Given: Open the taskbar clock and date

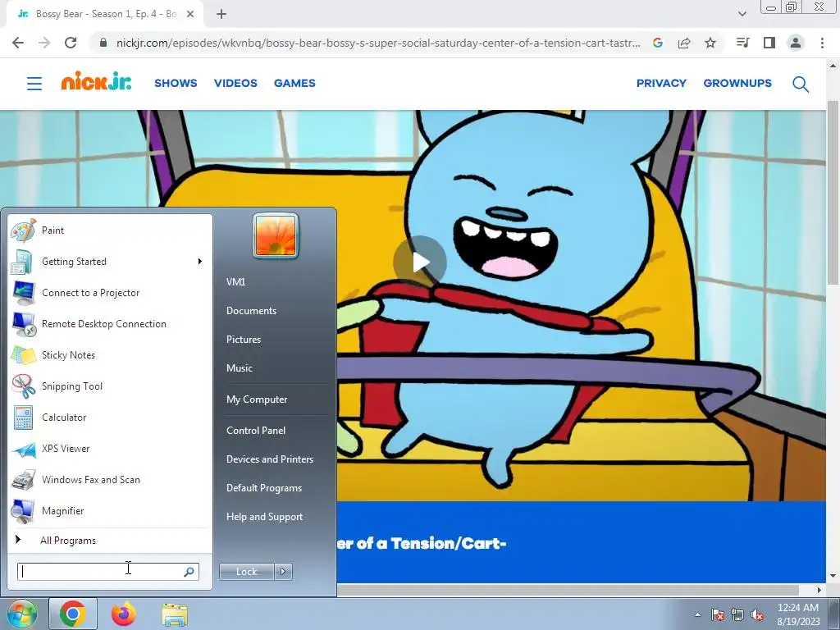Looking at the screenshot, I should pos(797,614).
